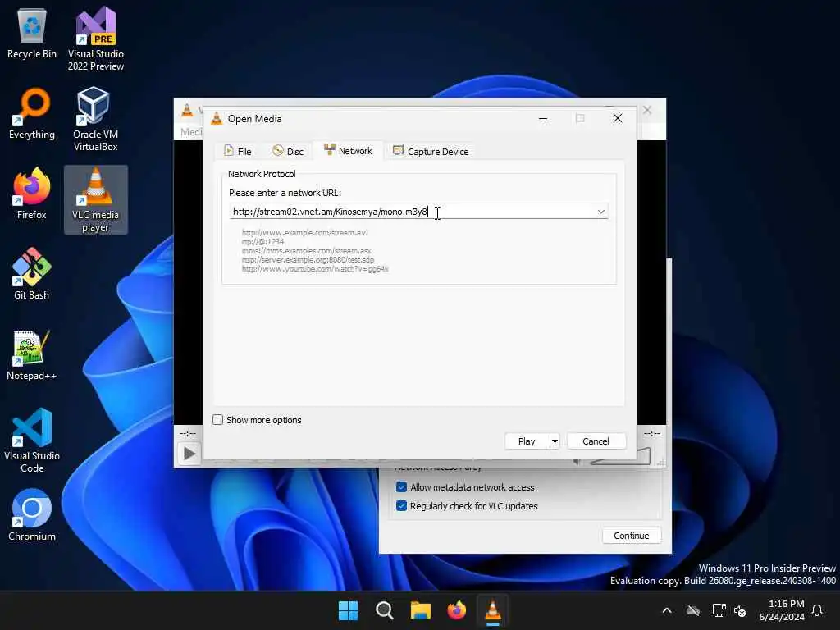Image resolution: width=840 pixels, height=630 pixels.
Task: Uncheck Allow metadata network access
Action: [401, 487]
